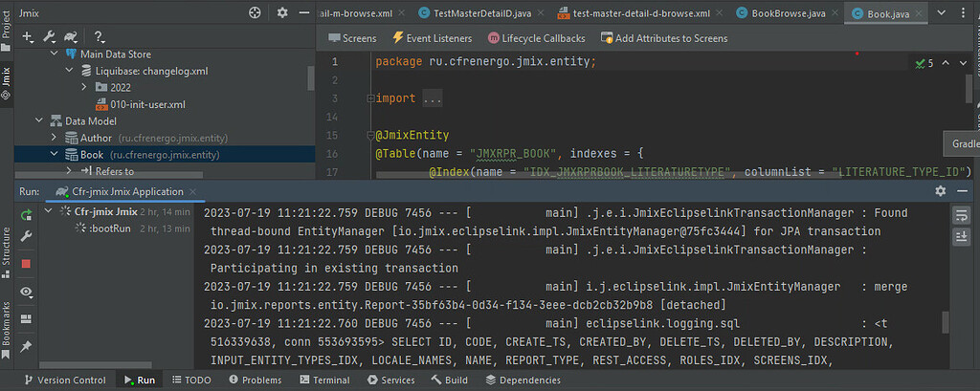Go to next highlighted problem arrow
The height and width of the screenshot is (391, 980).
click(x=963, y=62)
